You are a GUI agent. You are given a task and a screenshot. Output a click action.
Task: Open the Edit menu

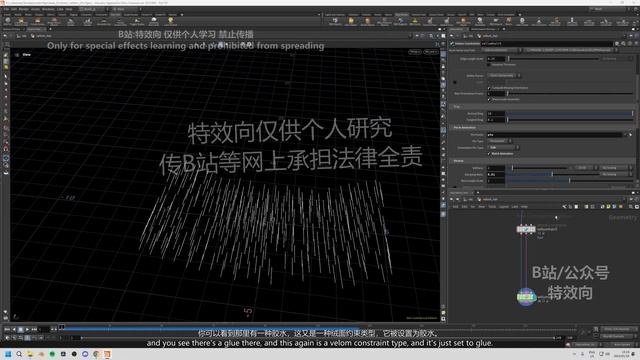[x=14, y=9]
